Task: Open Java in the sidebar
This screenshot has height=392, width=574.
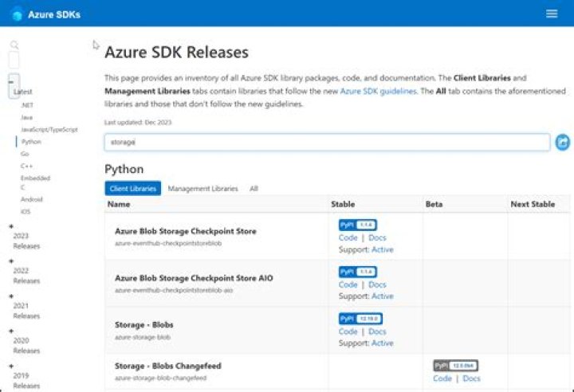Action: tap(27, 117)
